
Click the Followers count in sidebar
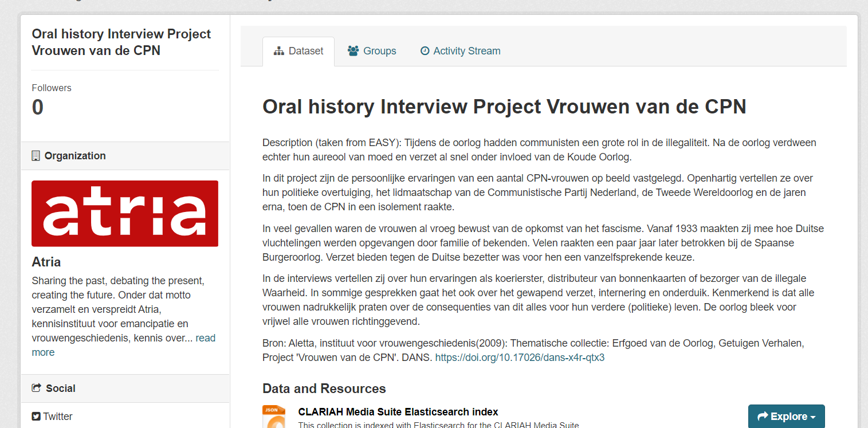point(38,107)
